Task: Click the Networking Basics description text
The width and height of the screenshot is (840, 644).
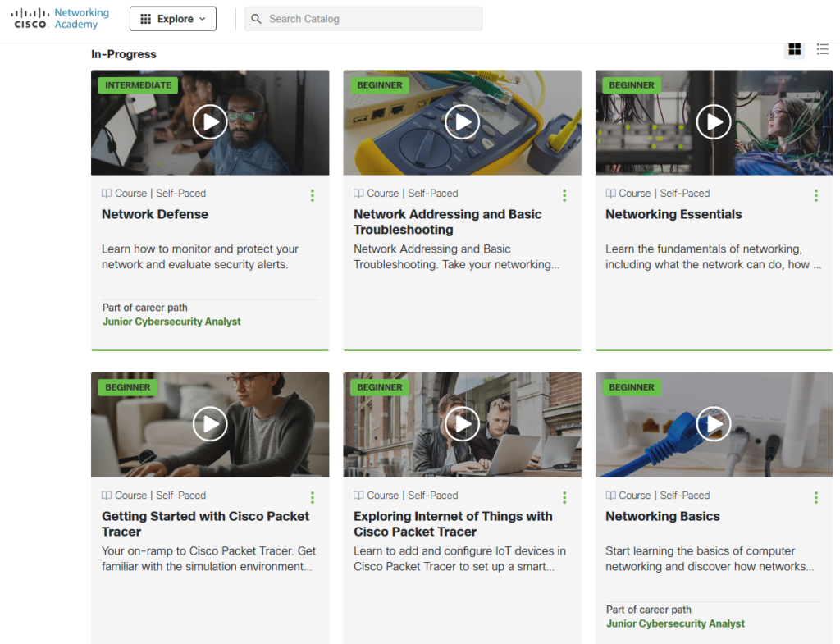Action: [710, 559]
